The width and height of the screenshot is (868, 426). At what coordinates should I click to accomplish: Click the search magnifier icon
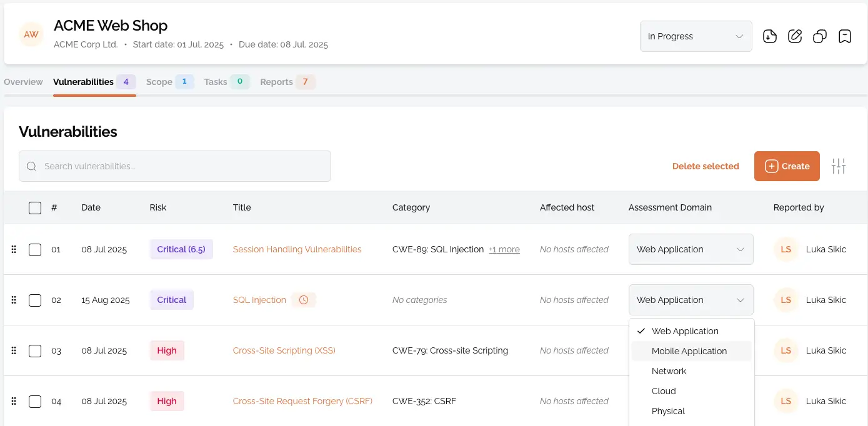point(31,166)
